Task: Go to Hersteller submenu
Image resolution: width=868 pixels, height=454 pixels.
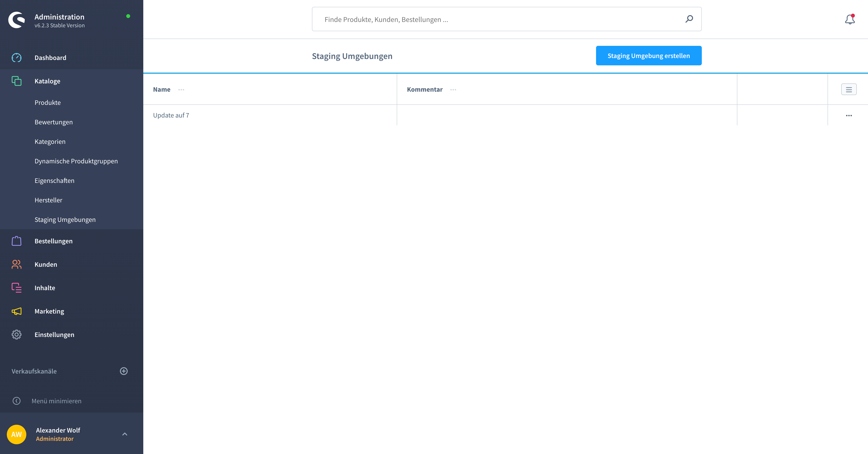Action: [48, 200]
